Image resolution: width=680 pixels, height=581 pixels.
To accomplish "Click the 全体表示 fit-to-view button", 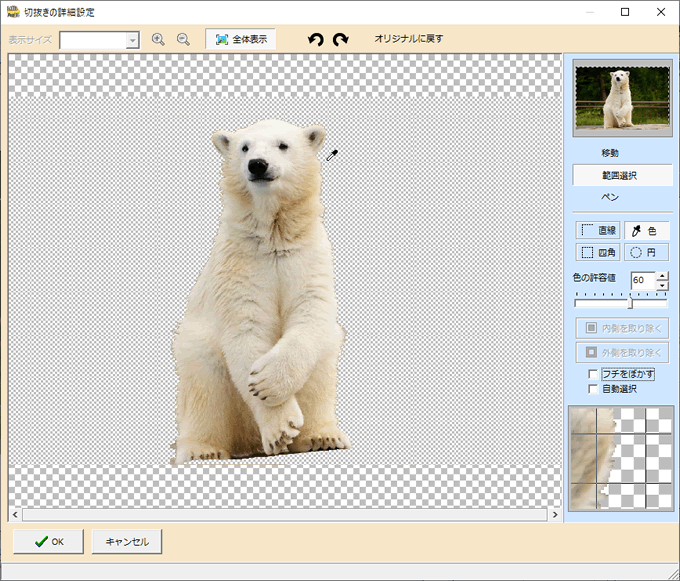I will point(240,39).
